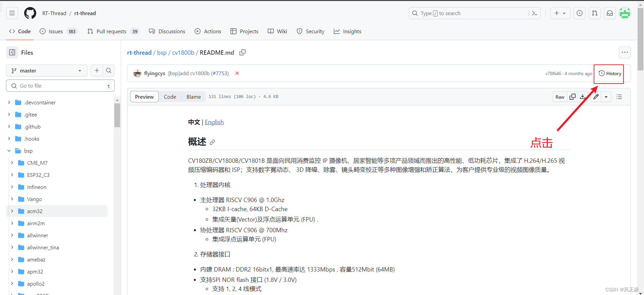Select the acm32 folder
The height and width of the screenshot is (295, 644).
pyautogui.click(x=57, y=211)
